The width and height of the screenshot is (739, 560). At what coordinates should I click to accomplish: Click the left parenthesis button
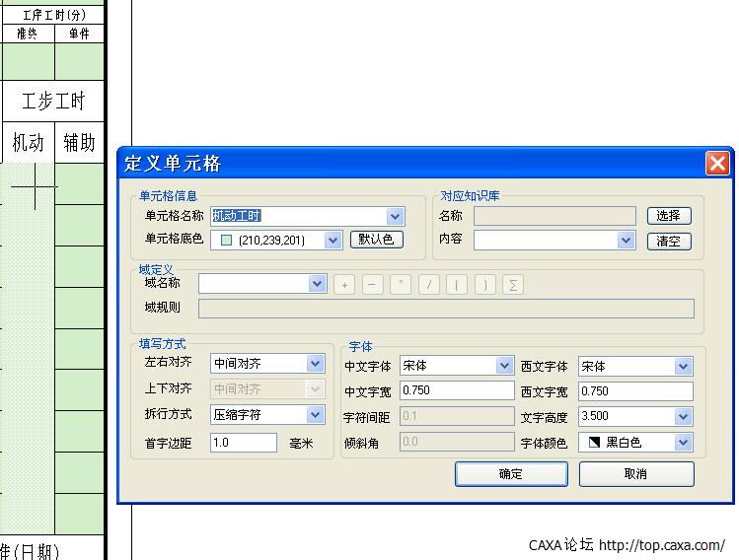[x=456, y=285]
